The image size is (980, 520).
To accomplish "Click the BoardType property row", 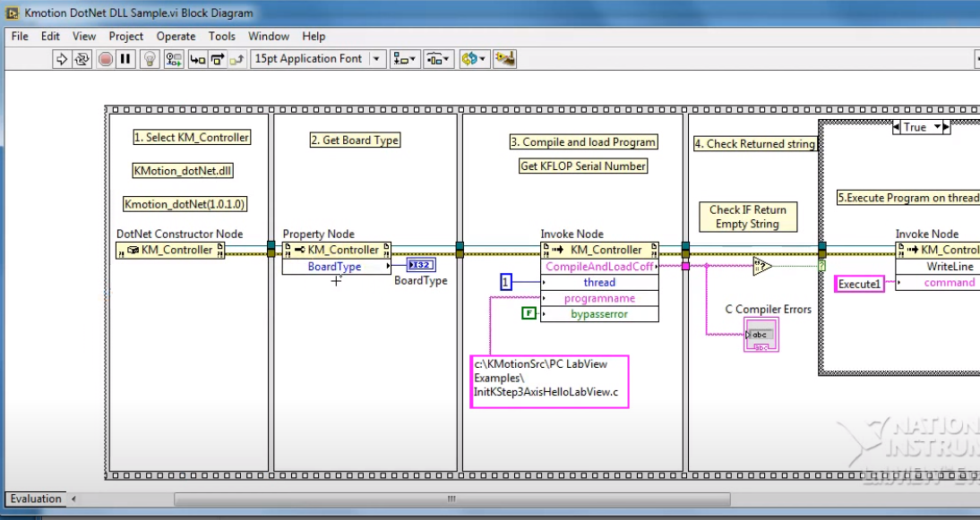I will coord(335,267).
